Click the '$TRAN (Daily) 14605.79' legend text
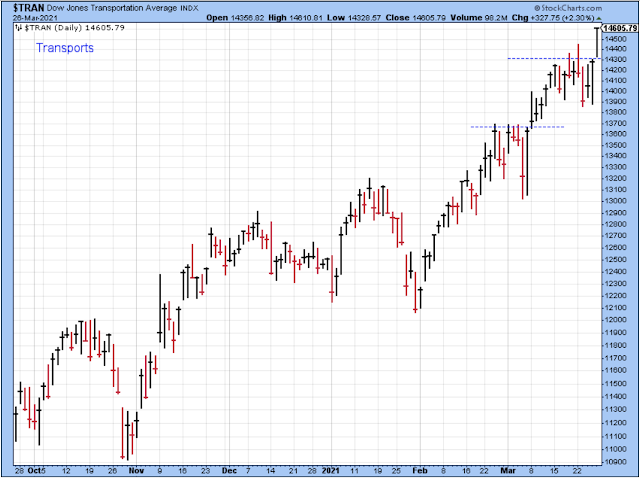The image size is (640, 480). click(x=74, y=27)
